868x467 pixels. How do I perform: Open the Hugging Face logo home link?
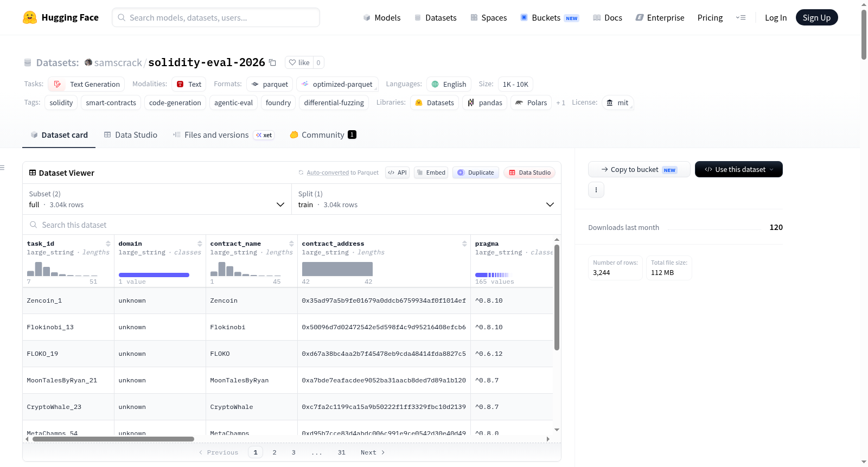(61, 17)
